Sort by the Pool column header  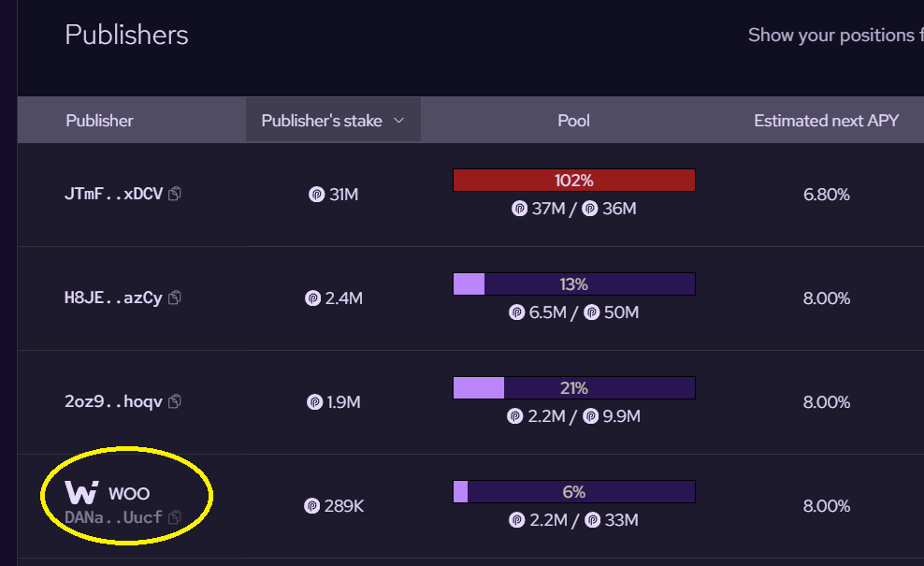pyautogui.click(x=573, y=121)
